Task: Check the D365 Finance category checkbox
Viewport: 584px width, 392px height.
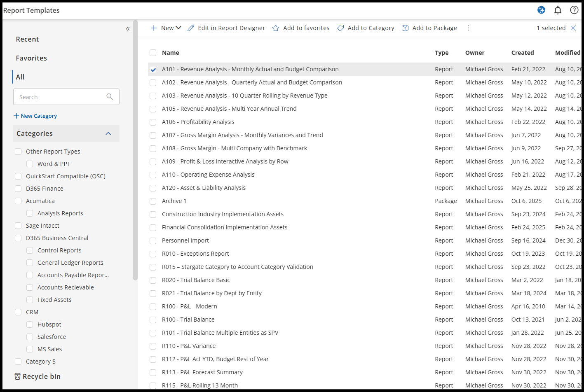Action: pos(18,189)
